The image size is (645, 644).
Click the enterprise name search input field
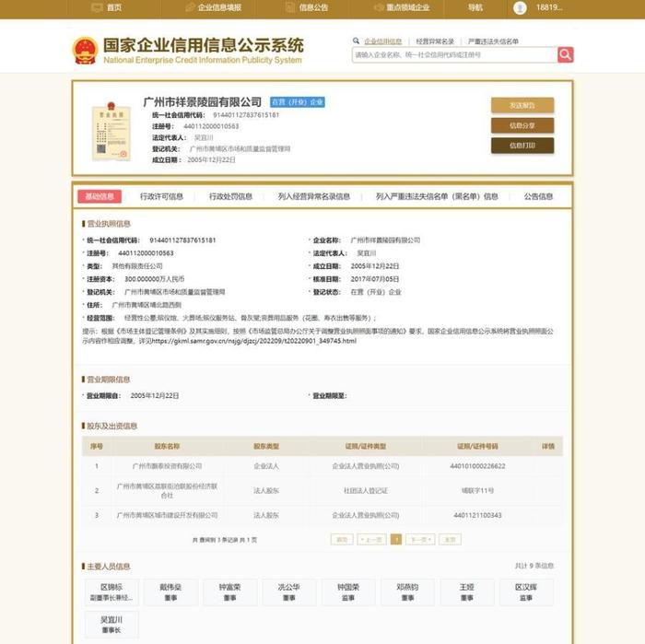click(454, 54)
